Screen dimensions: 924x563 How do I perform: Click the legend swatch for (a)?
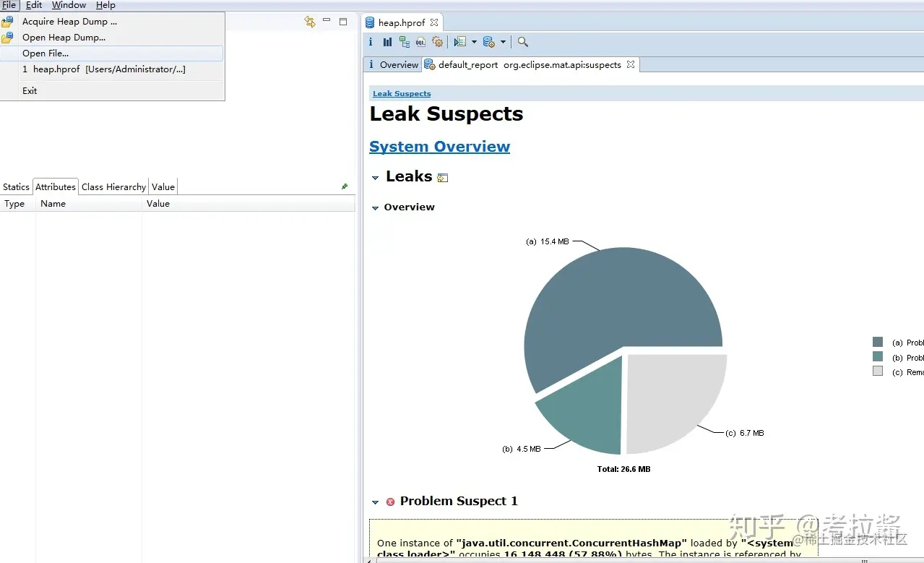coord(878,342)
